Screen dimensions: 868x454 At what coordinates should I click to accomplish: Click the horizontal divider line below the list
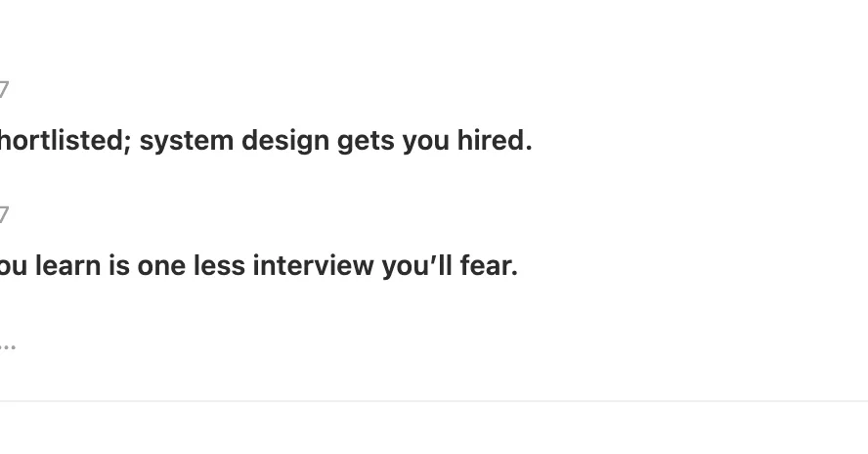tap(434, 401)
